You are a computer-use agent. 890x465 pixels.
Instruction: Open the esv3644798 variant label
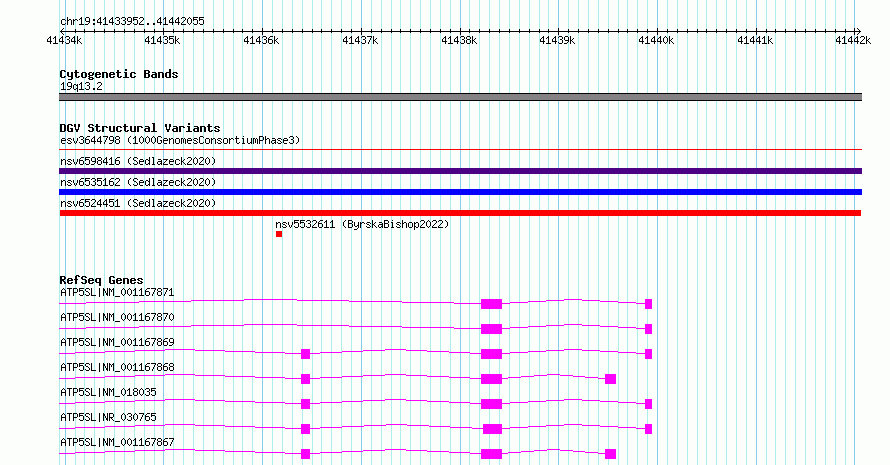pyautogui.click(x=180, y=140)
